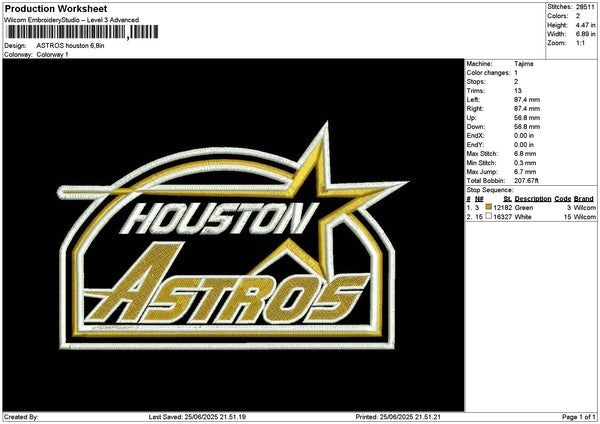Click the 'Colorway:' label

[x=18, y=55]
